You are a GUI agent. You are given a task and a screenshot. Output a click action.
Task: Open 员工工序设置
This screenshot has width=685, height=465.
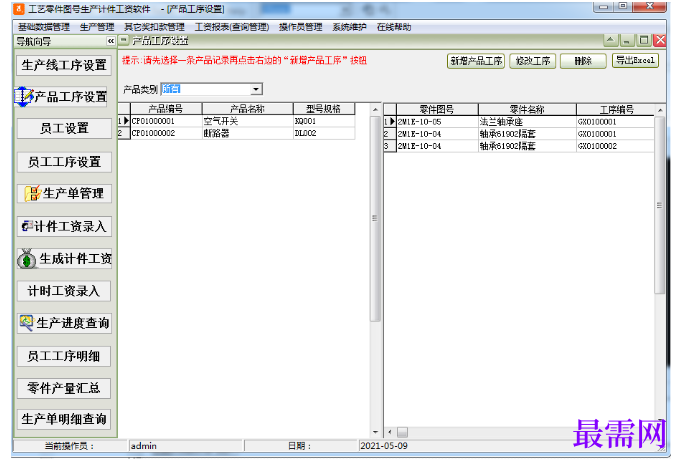(x=64, y=162)
